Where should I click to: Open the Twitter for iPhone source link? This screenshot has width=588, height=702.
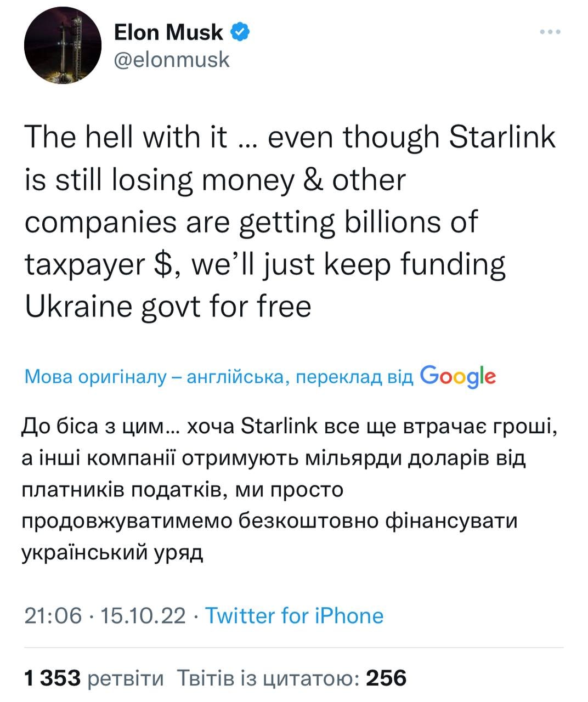pyautogui.click(x=294, y=615)
